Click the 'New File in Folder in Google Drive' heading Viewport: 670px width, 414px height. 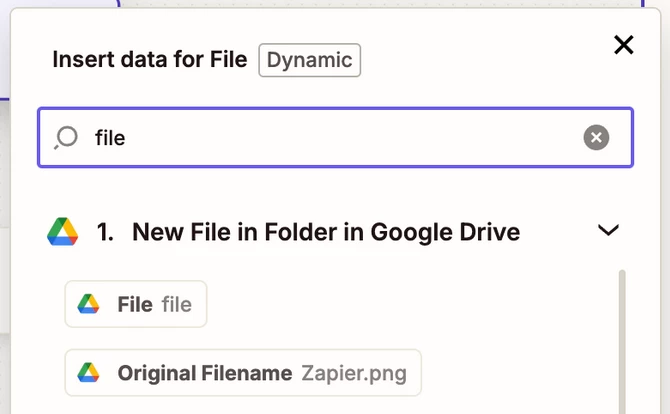tap(326, 232)
